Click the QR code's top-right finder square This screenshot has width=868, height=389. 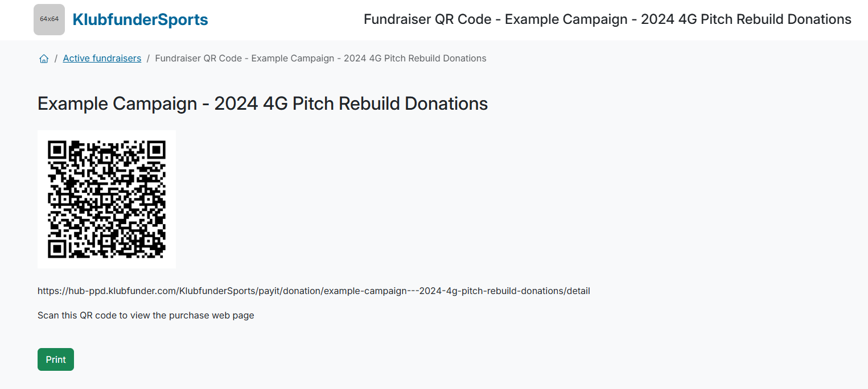pyautogui.click(x=156, y=150)
